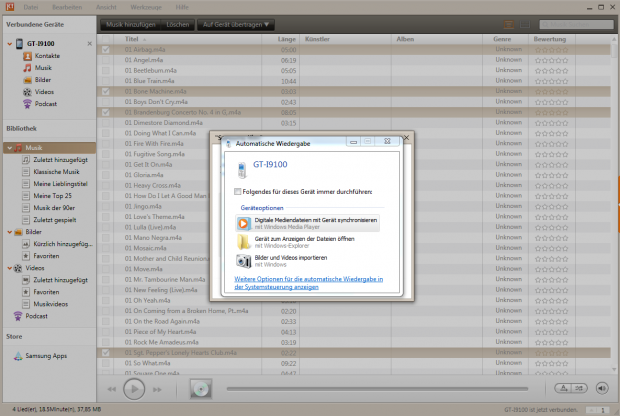The image size is (620, 416).
Task: Click the music search field
Action: click(576, 25)
